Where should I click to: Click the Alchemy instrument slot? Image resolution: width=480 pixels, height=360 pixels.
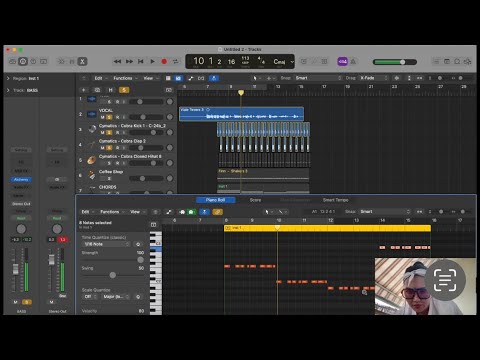coord(21,180)
